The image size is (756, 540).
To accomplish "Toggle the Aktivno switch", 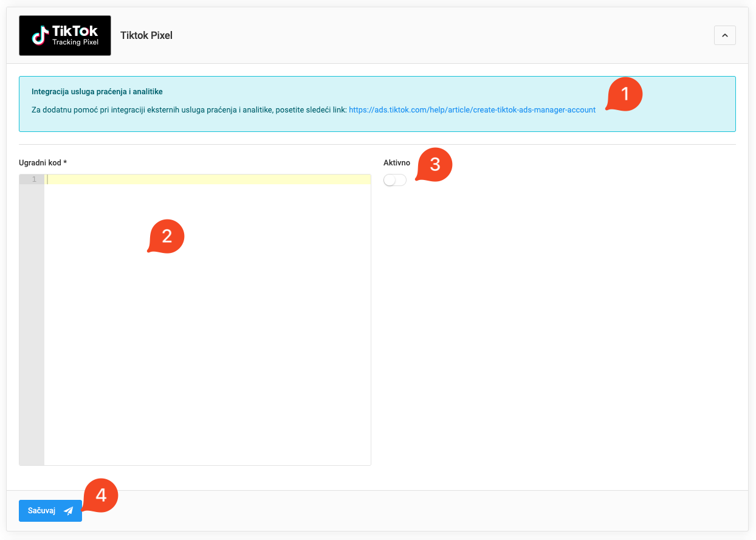I will click(395, 180).
